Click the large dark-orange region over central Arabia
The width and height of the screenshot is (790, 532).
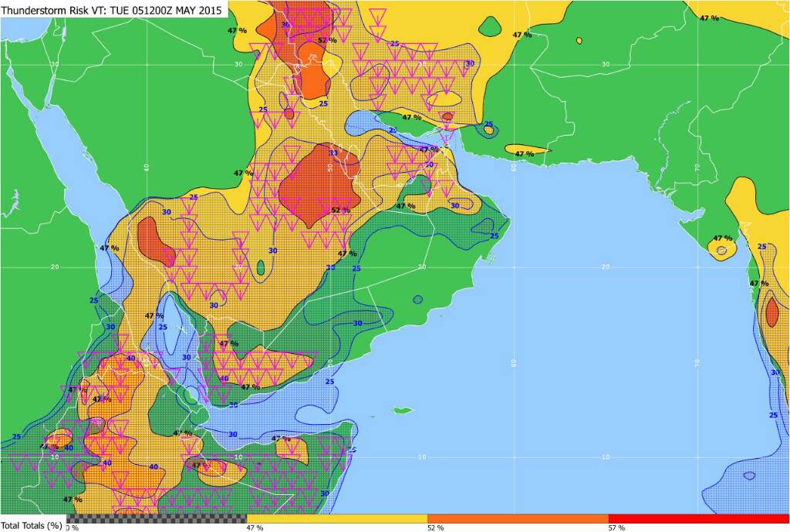coord(316,185)
